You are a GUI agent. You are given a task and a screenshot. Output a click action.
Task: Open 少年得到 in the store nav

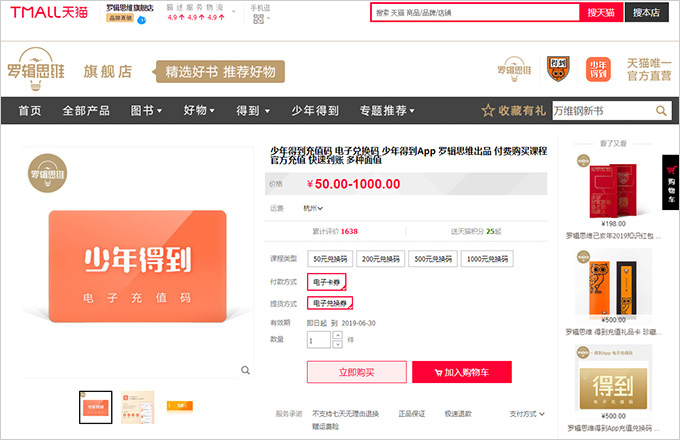point(315,111)
